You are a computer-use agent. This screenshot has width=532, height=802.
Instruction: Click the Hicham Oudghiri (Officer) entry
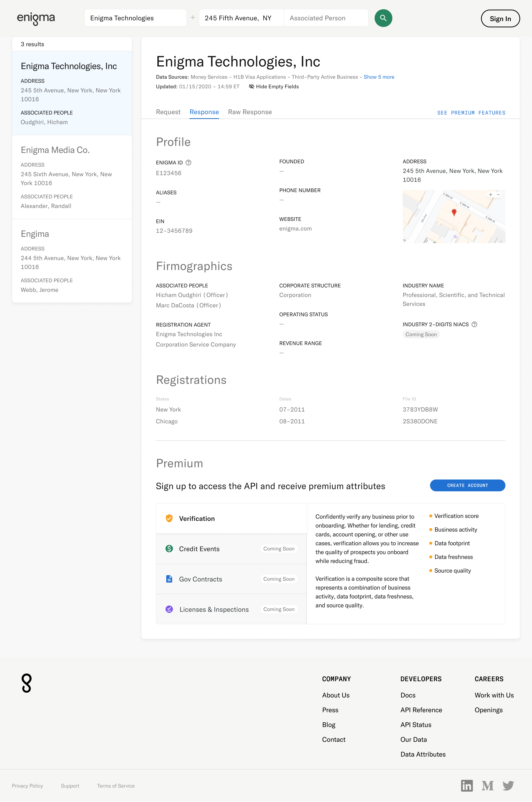click(x=192, y=295)
